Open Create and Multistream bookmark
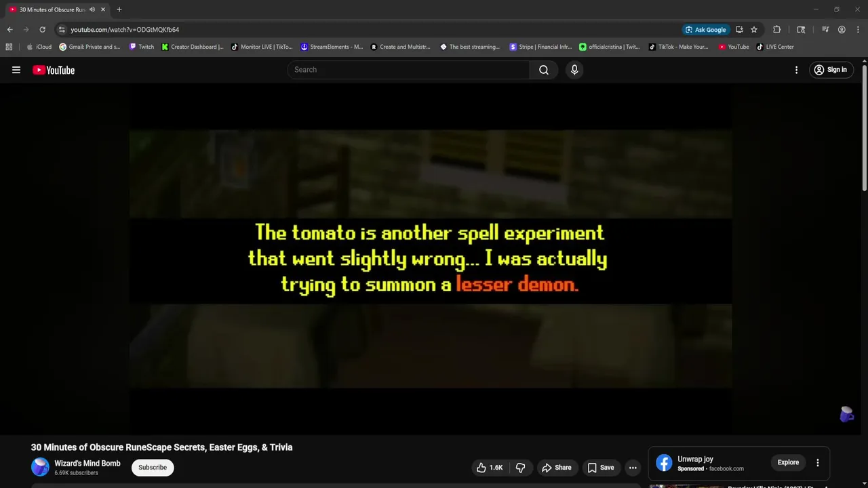 (x=400, y=47)
